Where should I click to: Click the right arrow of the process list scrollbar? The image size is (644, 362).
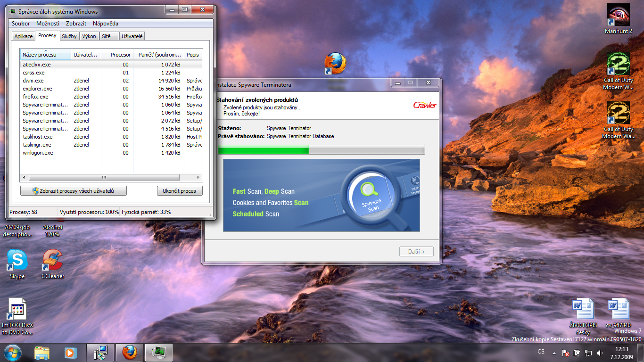click(x=199, y=178)
